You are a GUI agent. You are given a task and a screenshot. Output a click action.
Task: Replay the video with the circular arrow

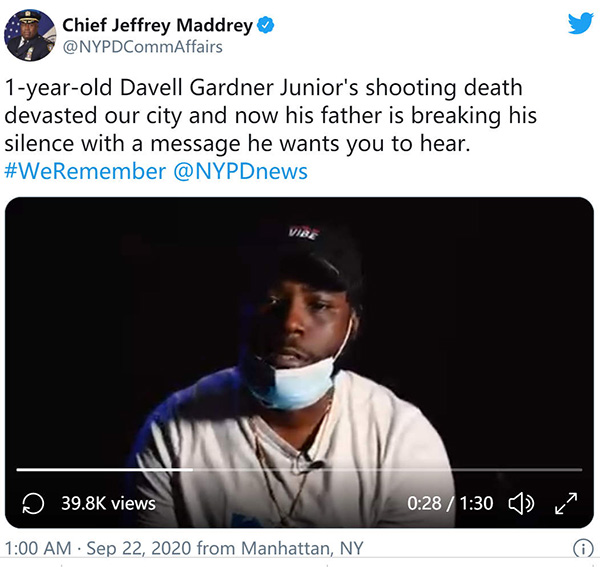(x=33, y=503)
